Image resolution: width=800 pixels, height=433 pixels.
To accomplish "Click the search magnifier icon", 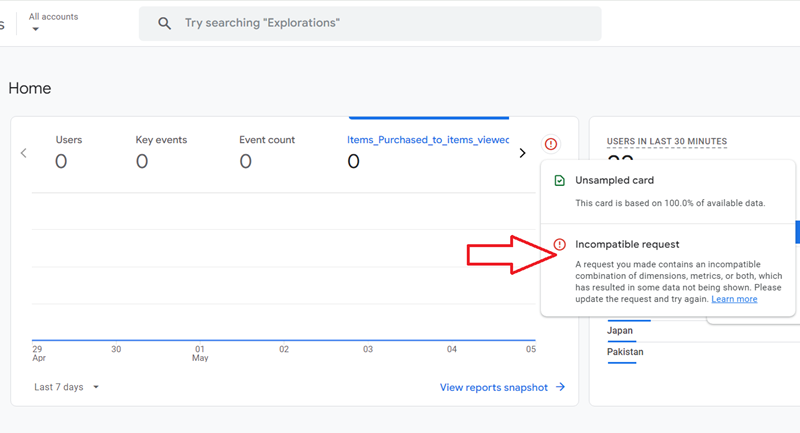I will [164, 23].
